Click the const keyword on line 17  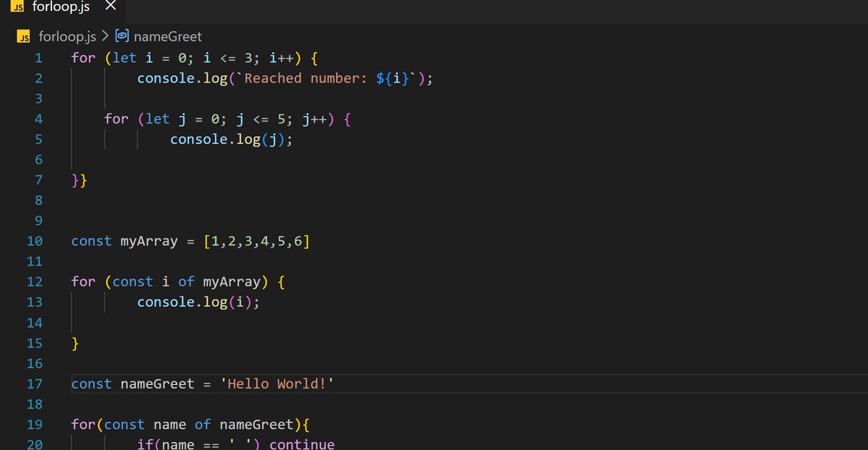[90, 383]
